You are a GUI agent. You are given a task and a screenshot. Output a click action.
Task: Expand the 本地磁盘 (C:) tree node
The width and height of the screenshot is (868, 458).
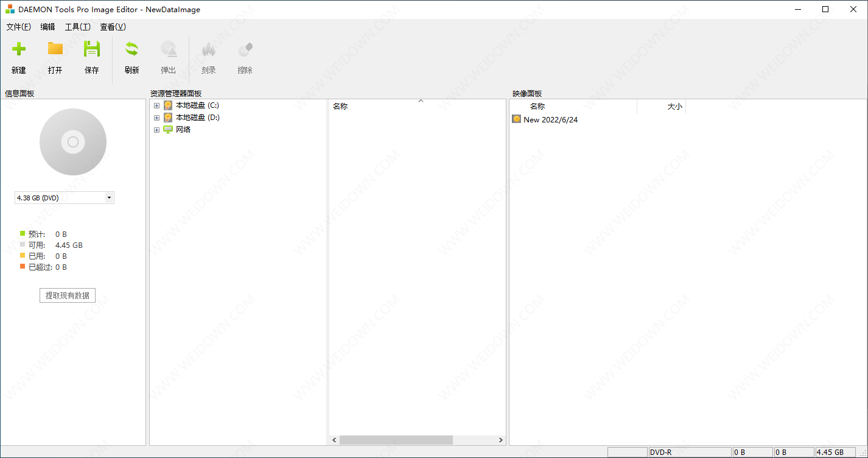[x=156, y=105]
